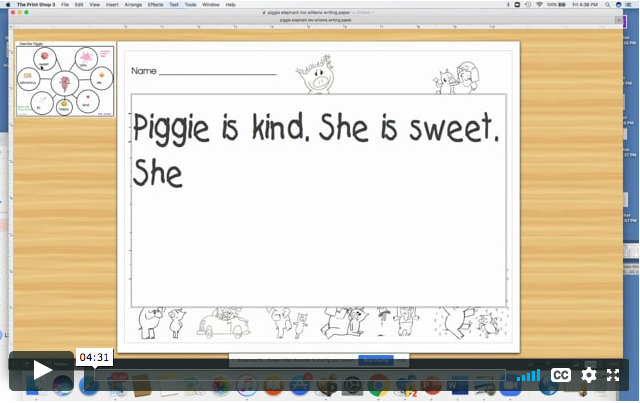Enter fullscreen mode in the video player
The image size is (640, 403).
(x=613, y=375)
